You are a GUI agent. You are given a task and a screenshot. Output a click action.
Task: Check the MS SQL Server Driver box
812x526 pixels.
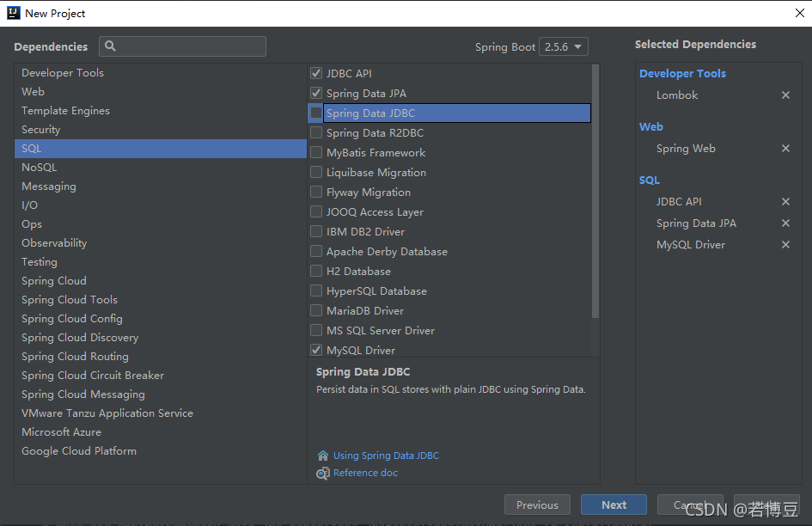click(x=316, y=330)
